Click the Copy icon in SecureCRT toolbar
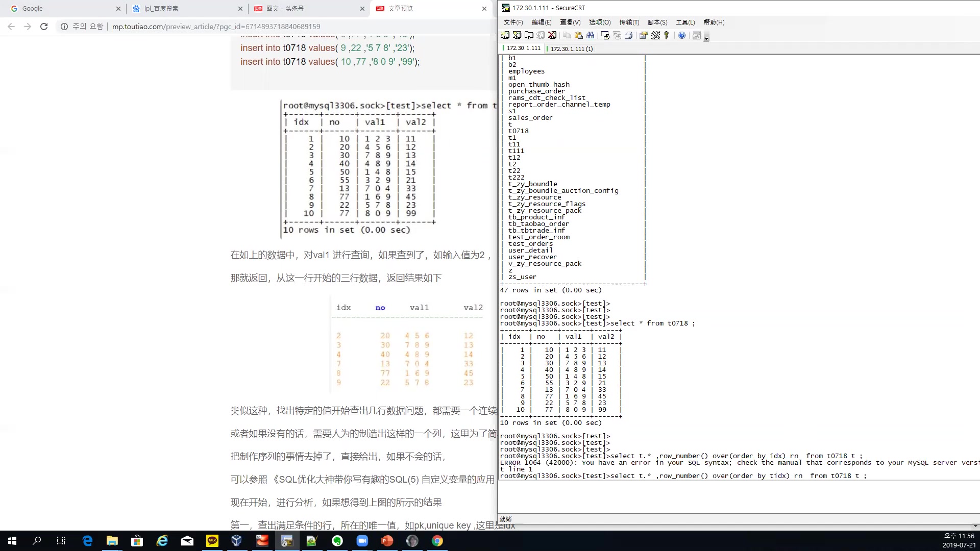 coord(567,35)
